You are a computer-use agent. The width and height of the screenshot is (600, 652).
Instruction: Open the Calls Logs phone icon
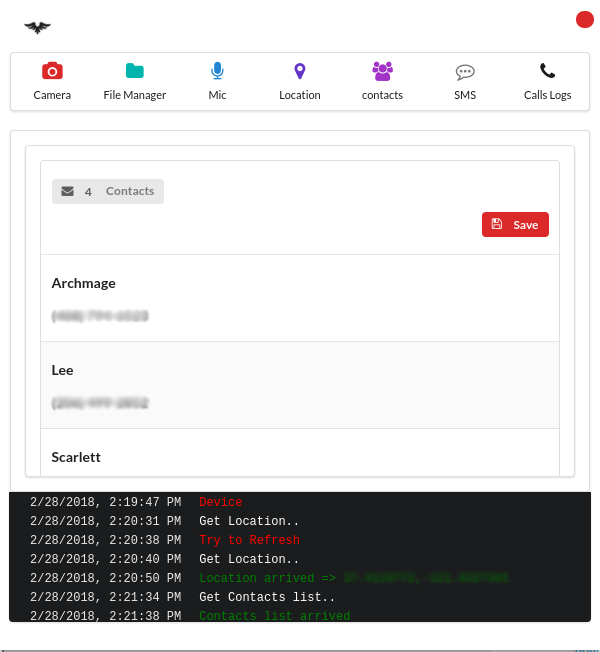click(x=547, y=71)
